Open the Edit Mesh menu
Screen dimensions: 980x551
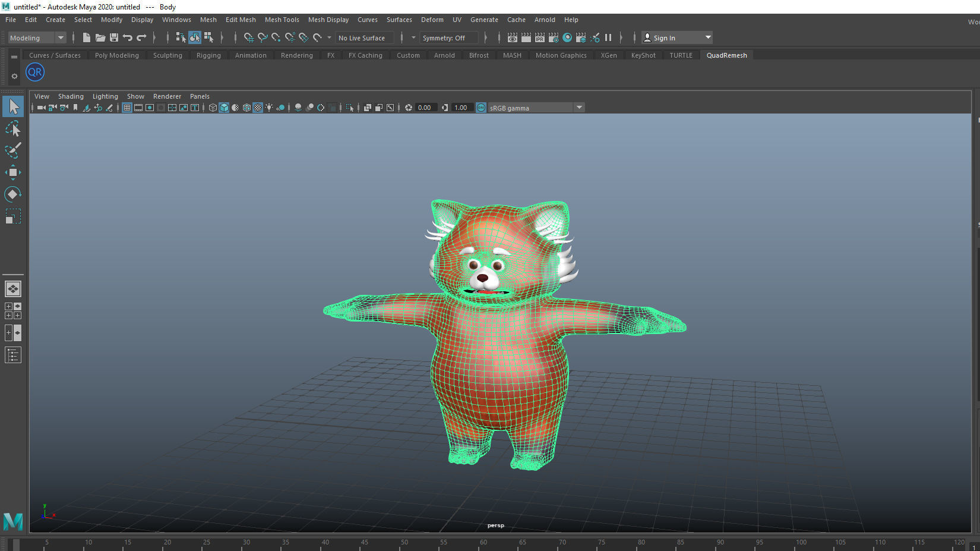[x=241, y=20]
